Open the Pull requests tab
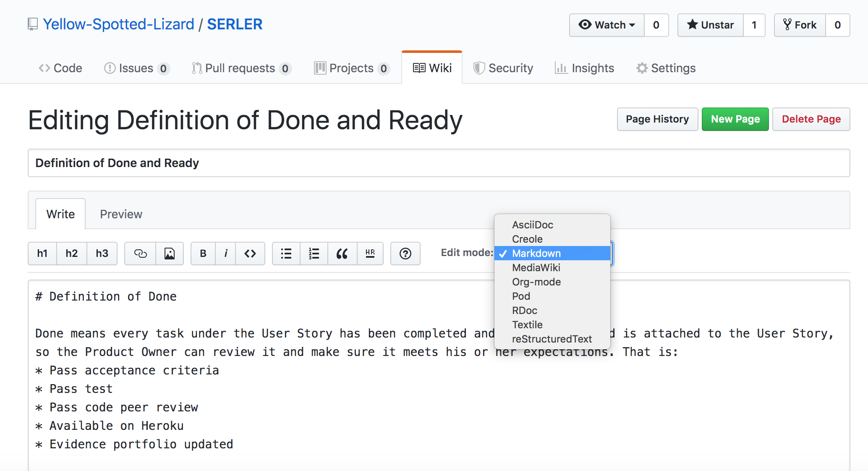The height and width of the screenshot is (471, 868). pos(241,68)
